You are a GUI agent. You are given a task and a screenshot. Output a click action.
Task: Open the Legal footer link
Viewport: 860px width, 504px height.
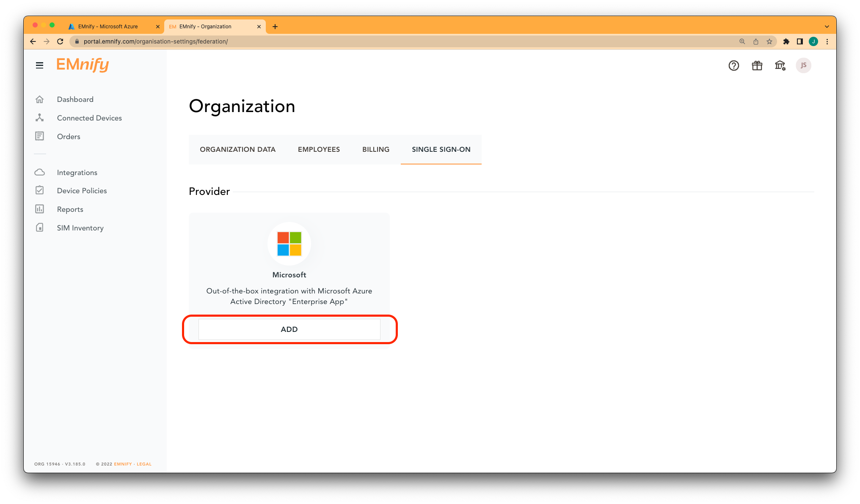pos(144,464)
